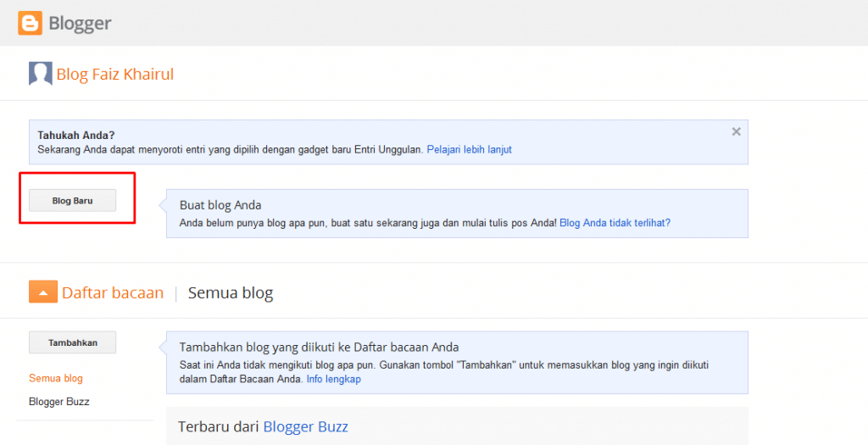Click the Tahukah Anda? heading text
868x445 pixels.
tap(75, 135)
